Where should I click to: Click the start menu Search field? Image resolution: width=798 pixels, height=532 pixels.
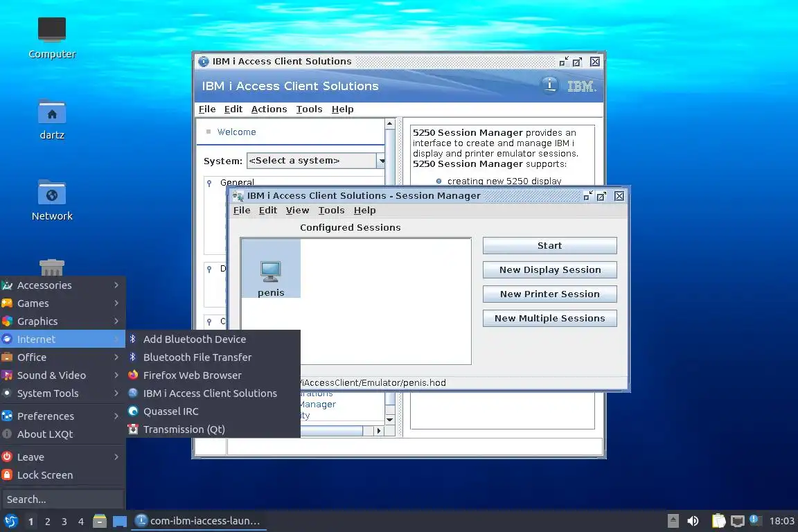coord(62,499)
